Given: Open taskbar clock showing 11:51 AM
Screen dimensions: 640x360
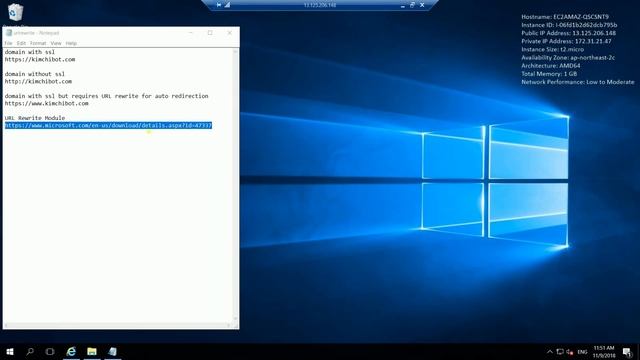Looking at the screenshot, I should click(604, 352).
